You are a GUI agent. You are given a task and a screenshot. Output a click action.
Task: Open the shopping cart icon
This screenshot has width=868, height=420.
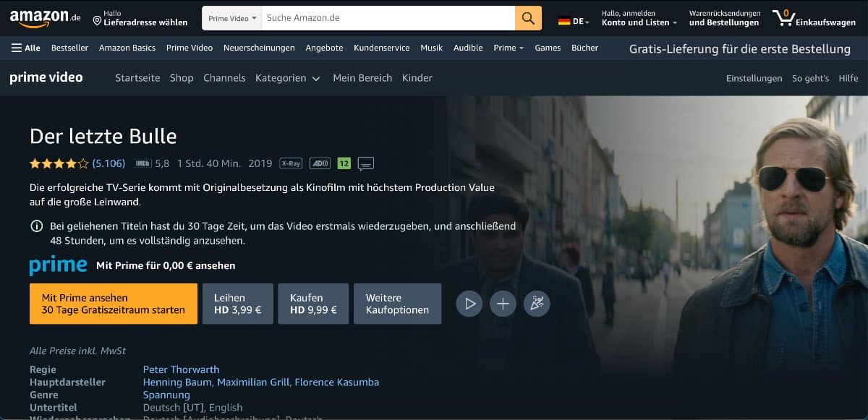click(783, 17)
